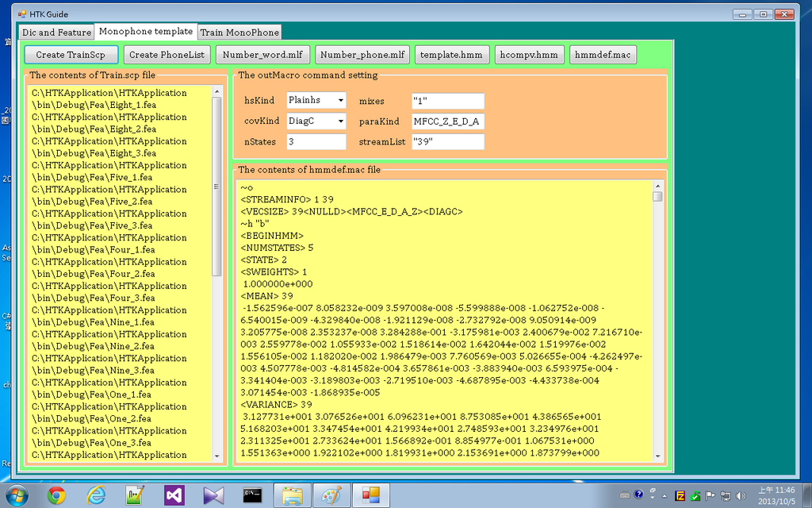Click the hcompv.hmm button
The width and height of the screenshot is (812, 508).
[x=529, y=55]
